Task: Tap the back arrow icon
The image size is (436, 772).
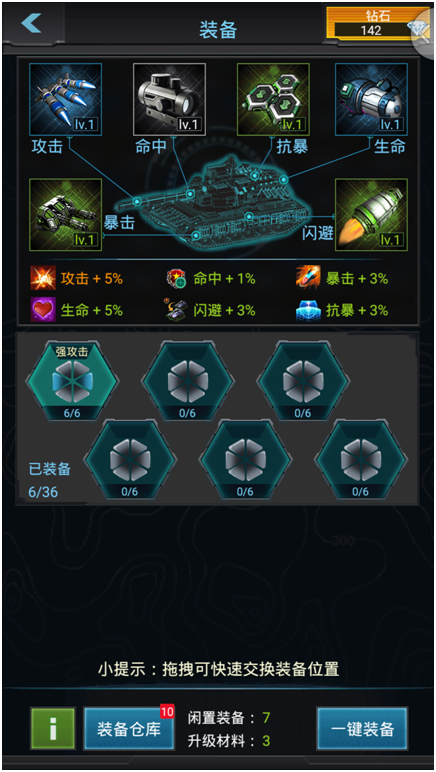Action: 31,23
